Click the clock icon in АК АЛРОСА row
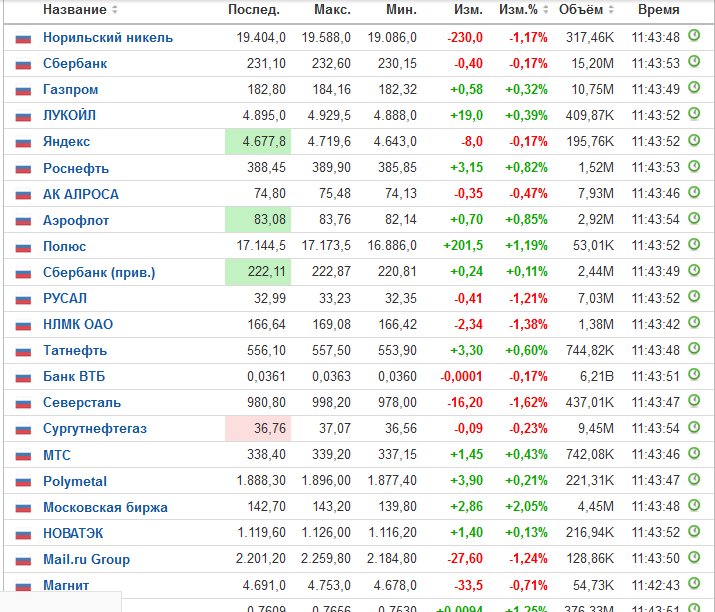This screenshot has height=612, width=715. coord(694,192)
